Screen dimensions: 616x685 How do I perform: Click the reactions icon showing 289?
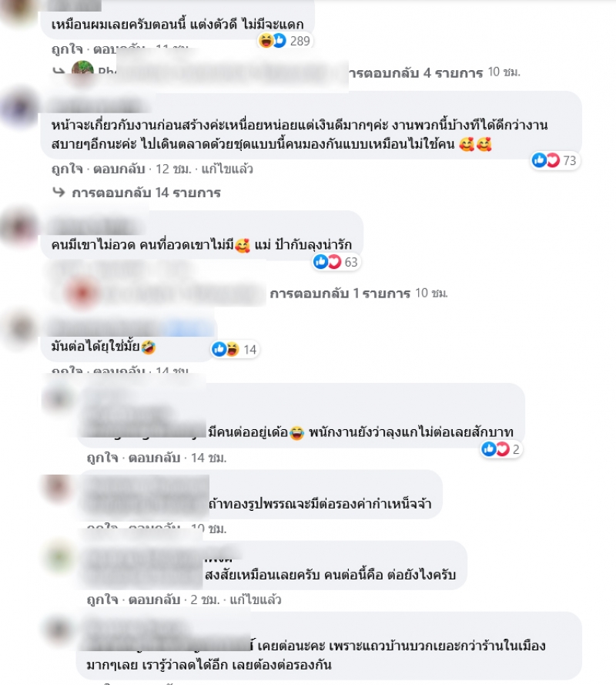click(x=285, y=41)
